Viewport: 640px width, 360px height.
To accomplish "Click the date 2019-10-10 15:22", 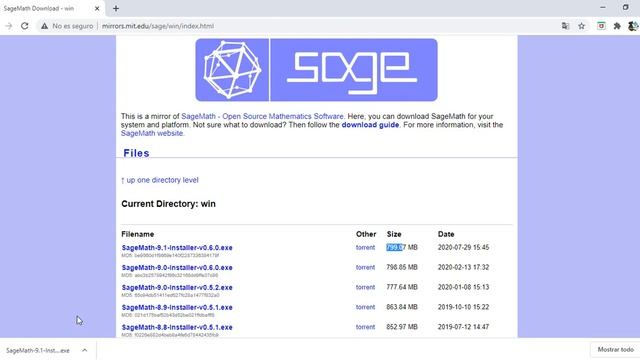I will [463, 307].
